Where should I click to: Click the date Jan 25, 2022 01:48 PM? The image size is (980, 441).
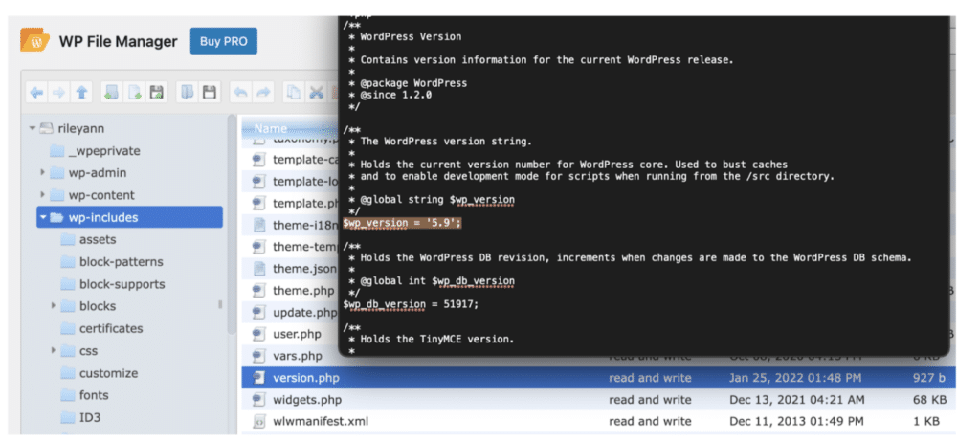[x=795, y=378]
